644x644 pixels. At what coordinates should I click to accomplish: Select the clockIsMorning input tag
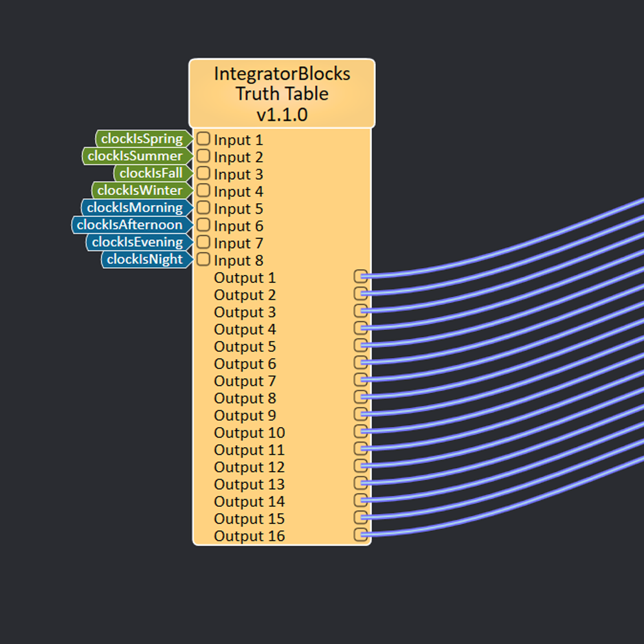click(135, 208)
